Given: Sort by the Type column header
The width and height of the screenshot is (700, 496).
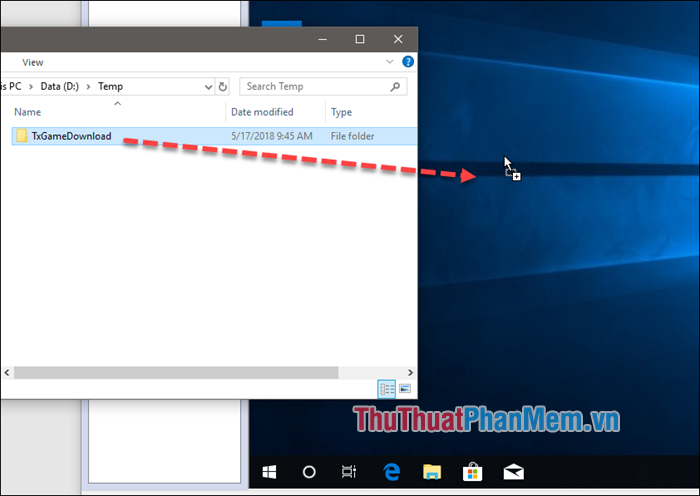Looking at the screenshot, I should [341, 112].
